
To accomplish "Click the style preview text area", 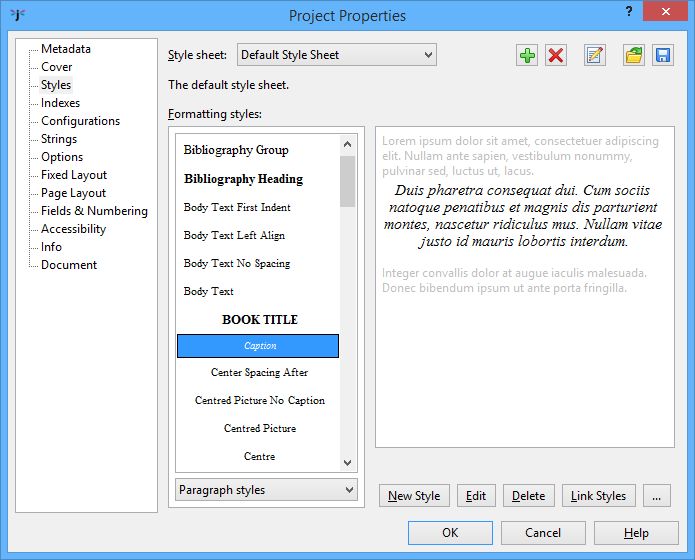I will pos(525,287).
